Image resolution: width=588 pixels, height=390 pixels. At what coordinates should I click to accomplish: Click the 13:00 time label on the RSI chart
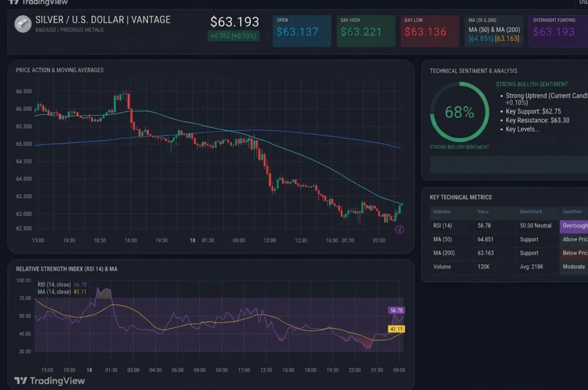click(x=243, y=370)
